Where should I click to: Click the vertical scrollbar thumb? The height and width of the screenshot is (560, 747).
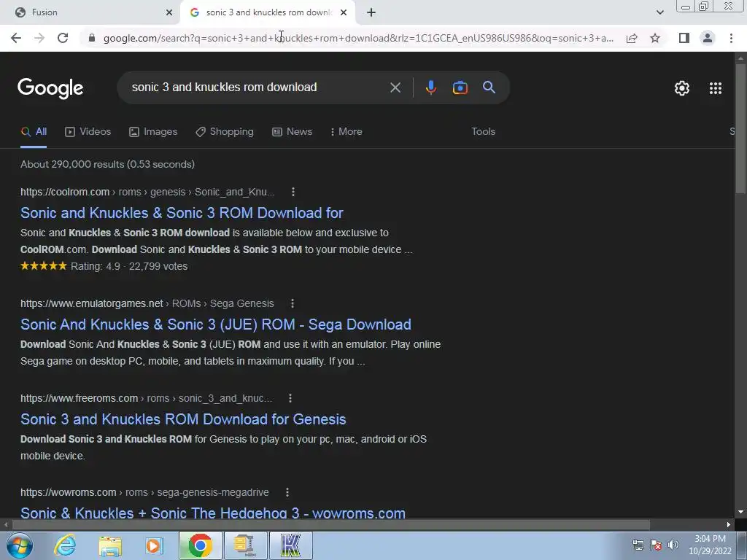click(x=740, y=128)
